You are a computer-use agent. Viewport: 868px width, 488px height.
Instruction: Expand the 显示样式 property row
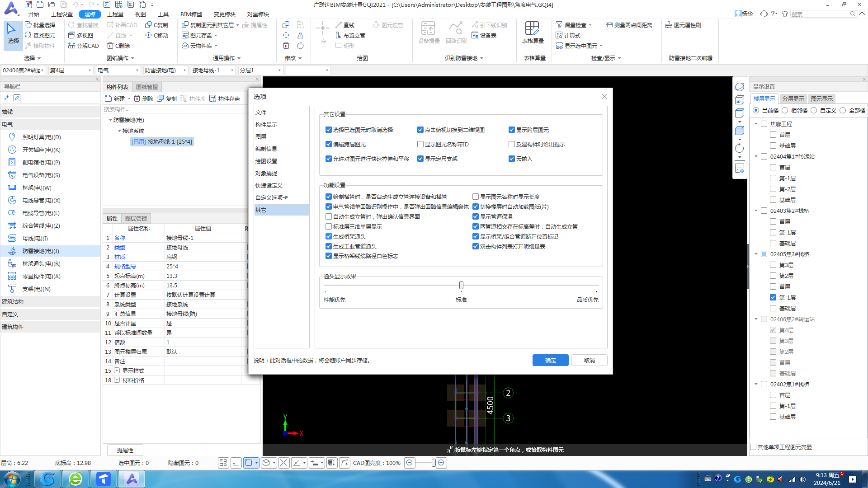click(x=117, y=371)
